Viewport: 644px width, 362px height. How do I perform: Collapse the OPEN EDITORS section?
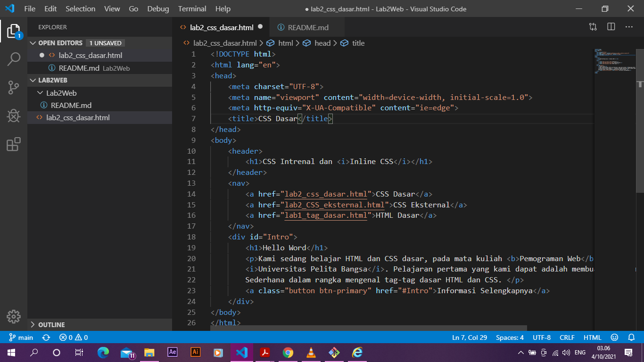tap(99, 43)
